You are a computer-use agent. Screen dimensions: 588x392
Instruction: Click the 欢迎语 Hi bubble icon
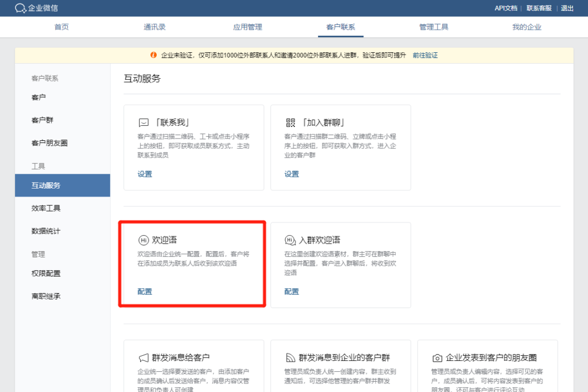tap(144, 240)
